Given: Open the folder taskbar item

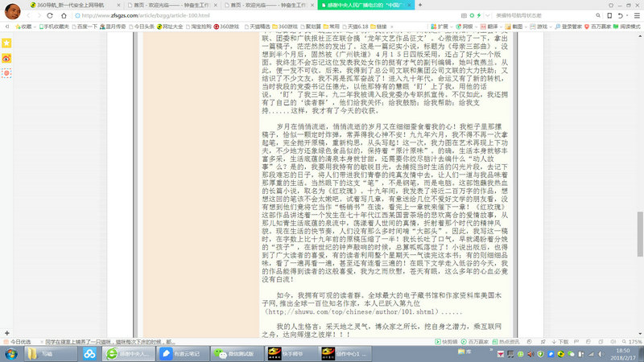Looking at the screenshot, I should [x=51, y=354].
